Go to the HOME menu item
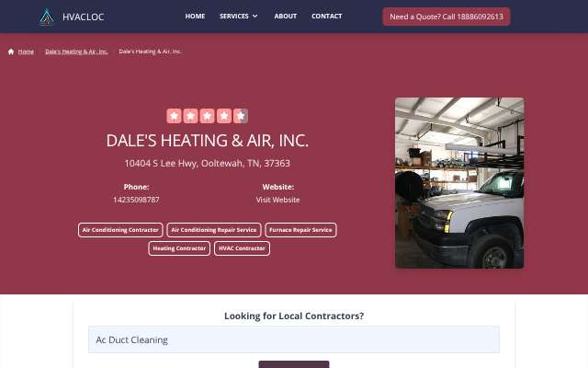The height and width of the screenshot is (368, 588). click(x=195, y=17)
